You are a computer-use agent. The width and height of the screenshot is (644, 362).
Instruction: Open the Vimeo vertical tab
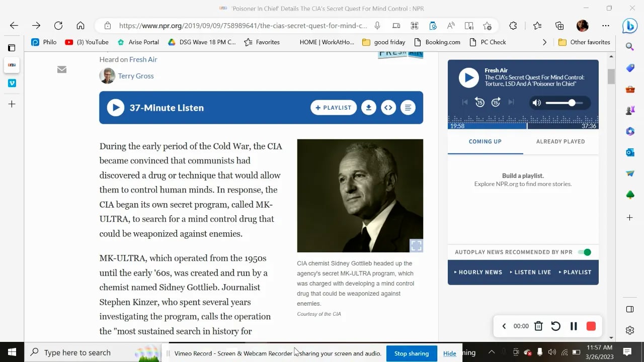tap(12, 83)
